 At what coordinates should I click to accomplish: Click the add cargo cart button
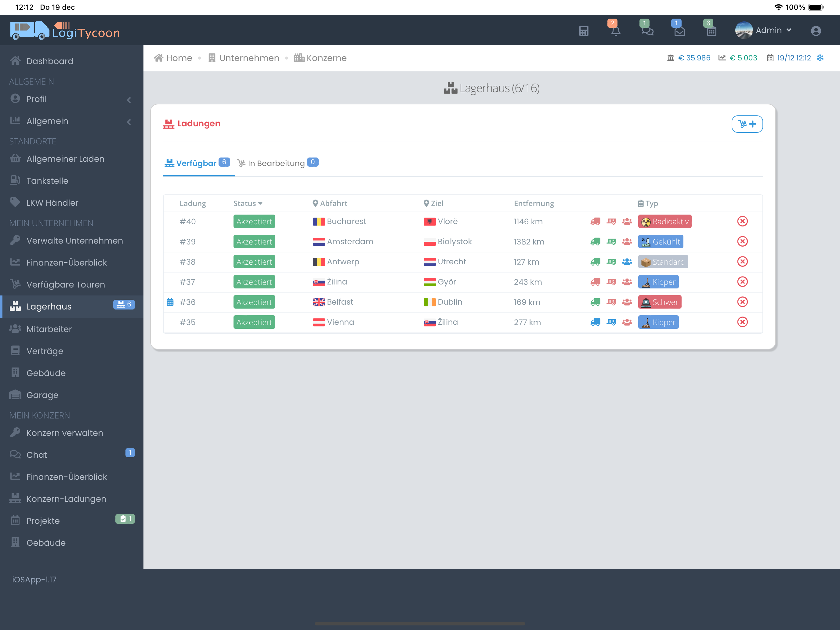(747, 124)
